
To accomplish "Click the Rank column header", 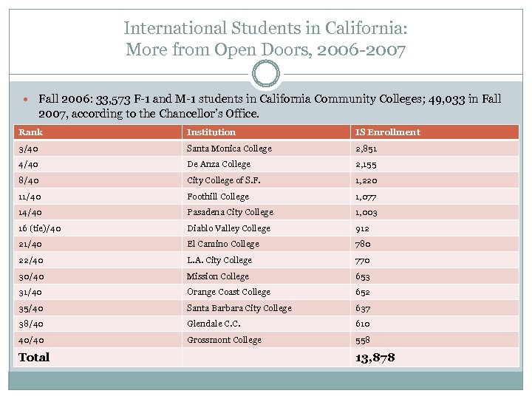I will [x=31, y=132].
